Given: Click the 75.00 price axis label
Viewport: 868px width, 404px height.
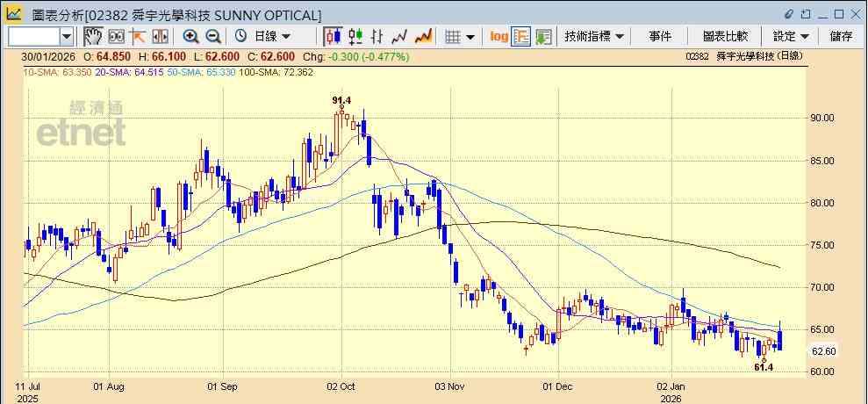Looking at the screenshot, I should tap(822, 245).
